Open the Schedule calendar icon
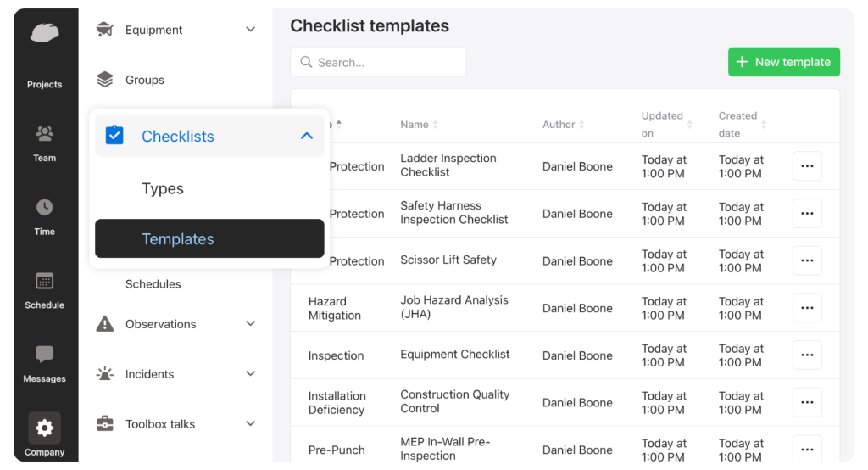868x470 pixels. click(x=45, y=282)
